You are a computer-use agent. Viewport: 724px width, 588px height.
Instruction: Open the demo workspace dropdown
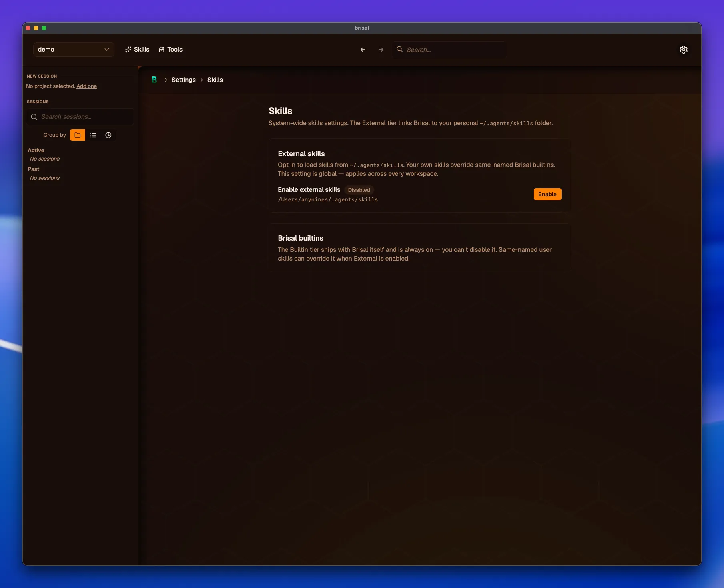click(x=74, y=50)
